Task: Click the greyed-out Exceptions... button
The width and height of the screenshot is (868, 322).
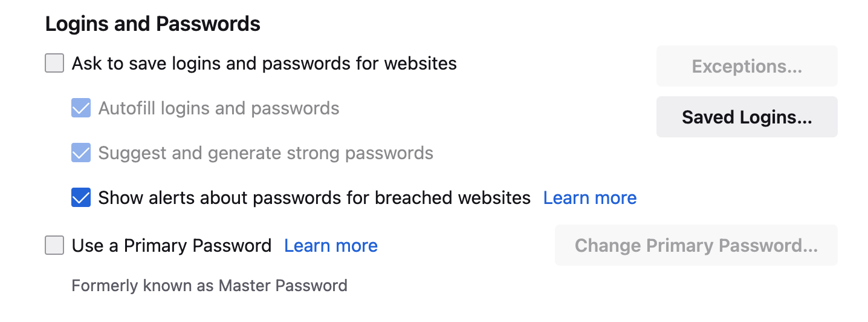Action: [x=747, y=66]
